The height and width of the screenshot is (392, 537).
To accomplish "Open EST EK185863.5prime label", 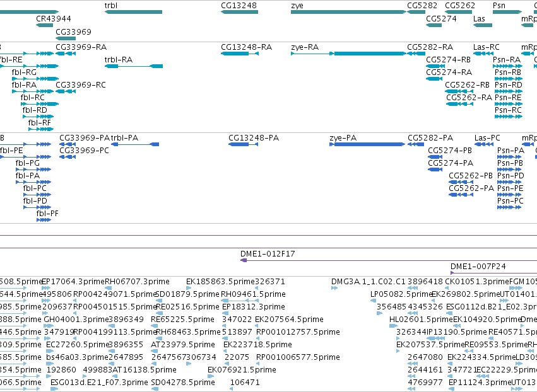I will 220,282.
